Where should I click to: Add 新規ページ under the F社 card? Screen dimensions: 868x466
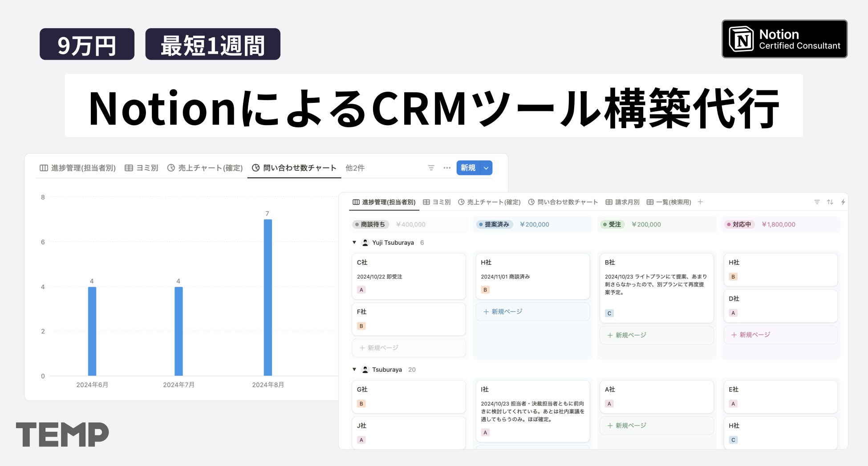tap(409, 348)
